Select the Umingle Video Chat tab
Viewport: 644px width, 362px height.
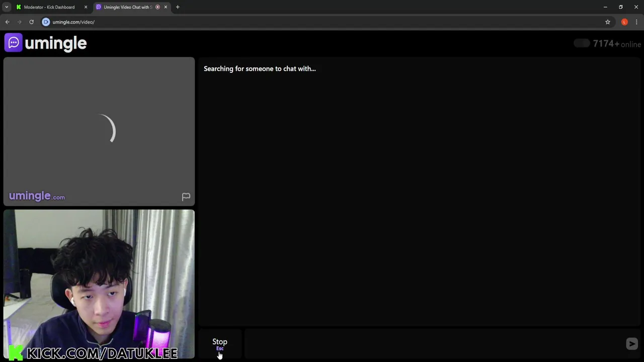pyautogui.click(x=127, y=7)
